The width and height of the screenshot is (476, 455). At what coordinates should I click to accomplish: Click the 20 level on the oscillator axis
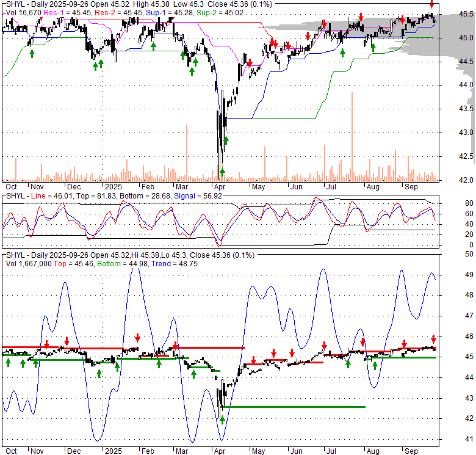coord(469,235)
